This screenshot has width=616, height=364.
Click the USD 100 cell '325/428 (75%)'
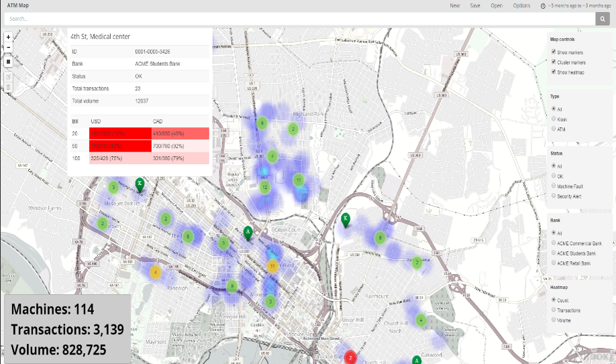(x=120, y=158)
